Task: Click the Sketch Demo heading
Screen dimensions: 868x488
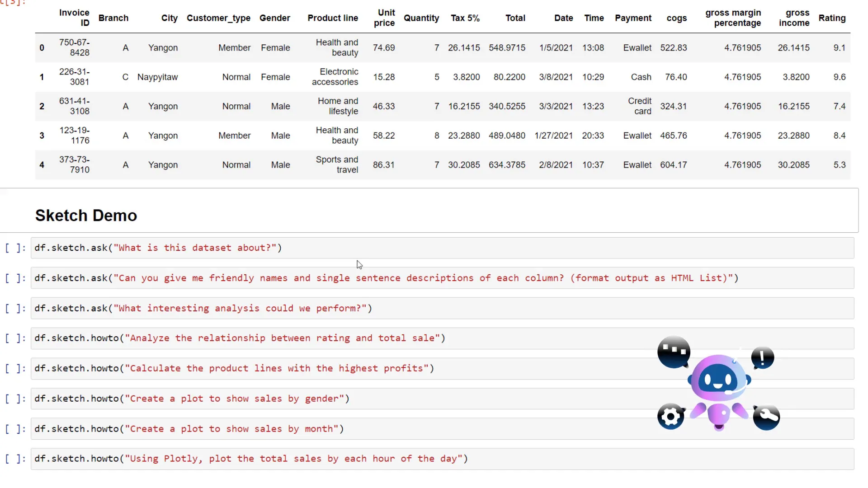Action: (86, 216)
